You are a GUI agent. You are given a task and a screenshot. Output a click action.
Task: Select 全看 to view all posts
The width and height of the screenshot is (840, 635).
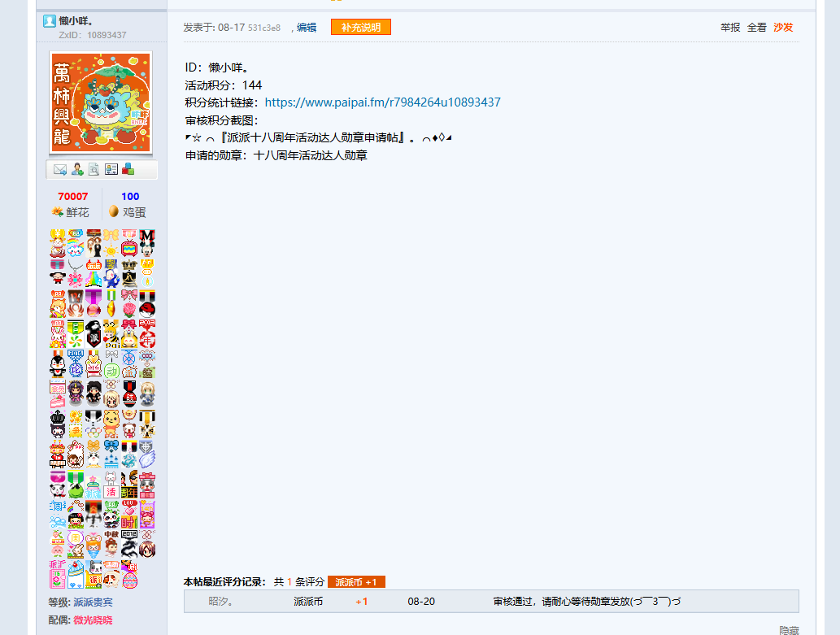point(757,28)
